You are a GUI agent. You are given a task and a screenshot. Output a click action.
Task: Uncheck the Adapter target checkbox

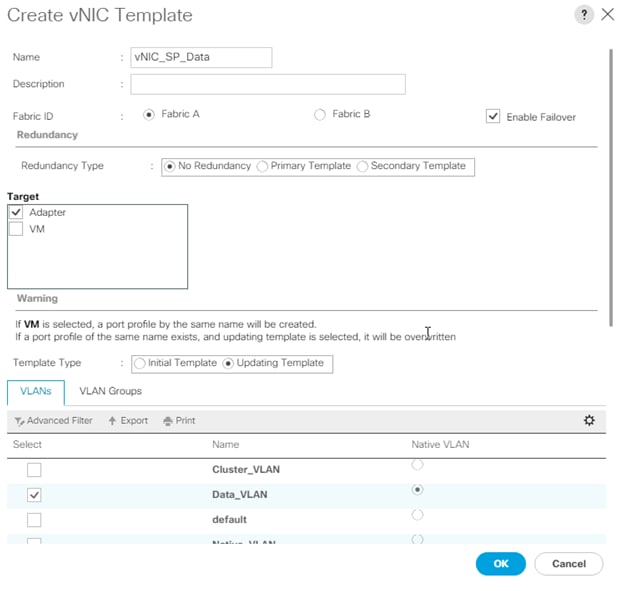click(x=16, y=212)
